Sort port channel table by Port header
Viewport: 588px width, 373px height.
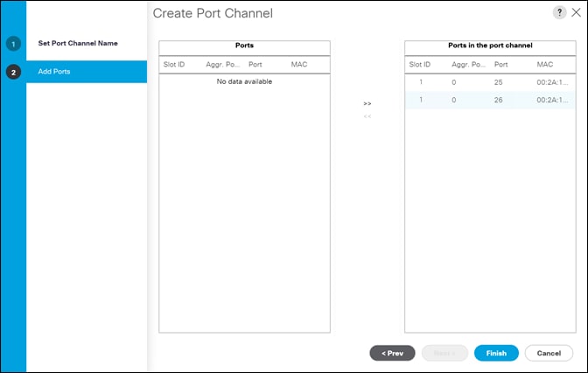coord(501,65)
